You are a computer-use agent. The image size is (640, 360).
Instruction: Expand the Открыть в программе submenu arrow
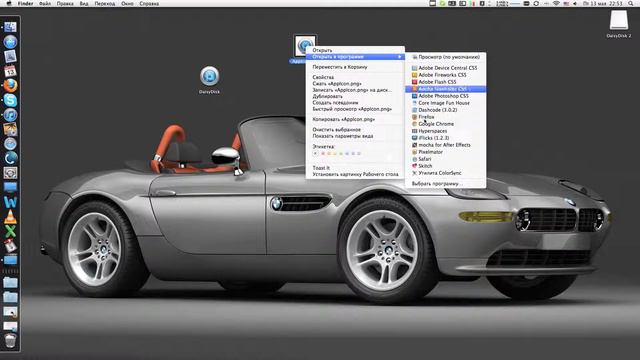point(400,57)
